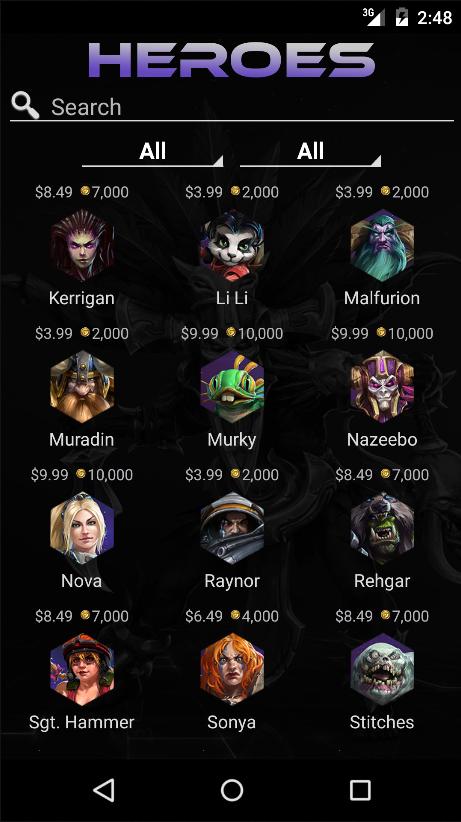
Task: Tap the Android back navigation button
Action: coord(104,790)
